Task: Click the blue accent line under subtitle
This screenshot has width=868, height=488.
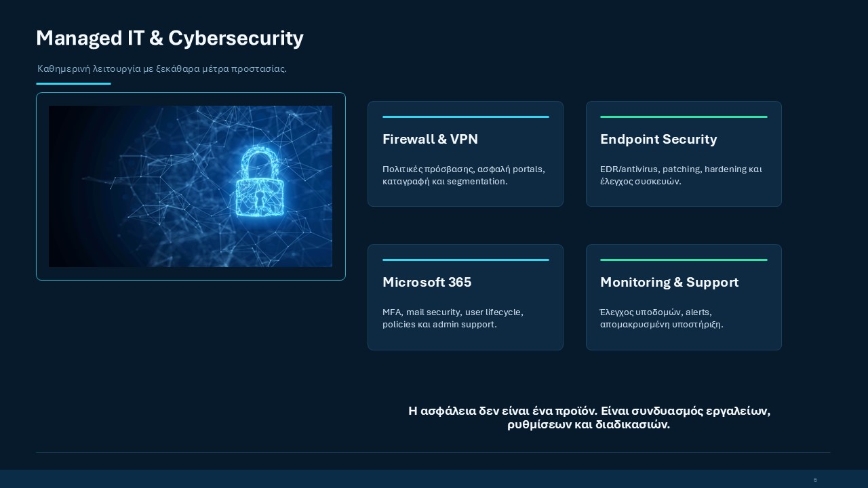Action: click(73, 83)
